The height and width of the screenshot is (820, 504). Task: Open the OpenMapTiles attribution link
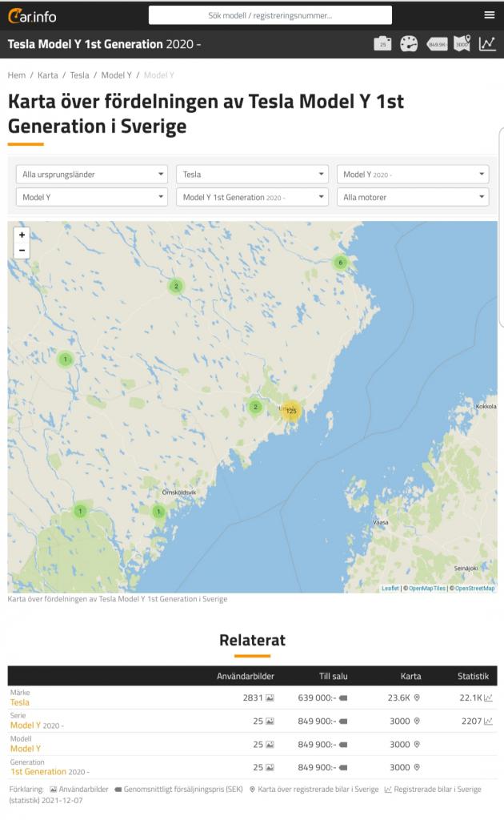tap(427, 589)
